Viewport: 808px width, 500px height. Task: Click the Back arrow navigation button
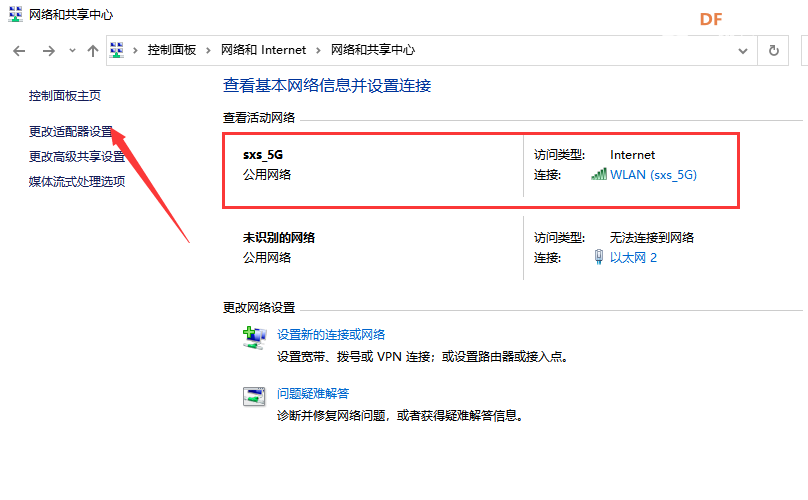click(19, 51)
